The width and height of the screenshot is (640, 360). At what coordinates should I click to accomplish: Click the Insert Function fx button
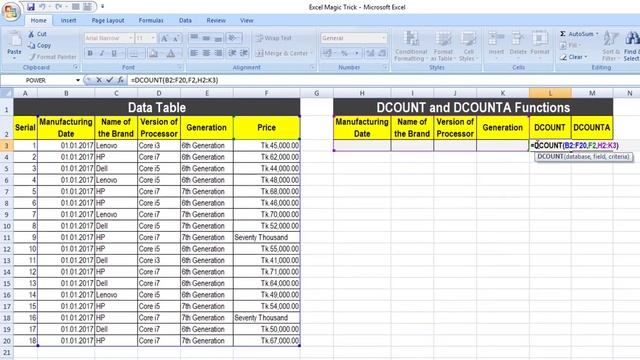[120, 80]
